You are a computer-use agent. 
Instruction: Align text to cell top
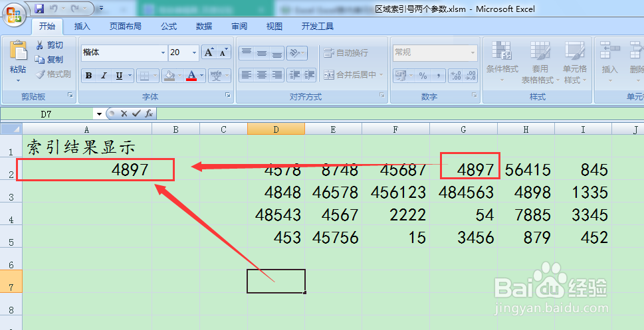247,52
